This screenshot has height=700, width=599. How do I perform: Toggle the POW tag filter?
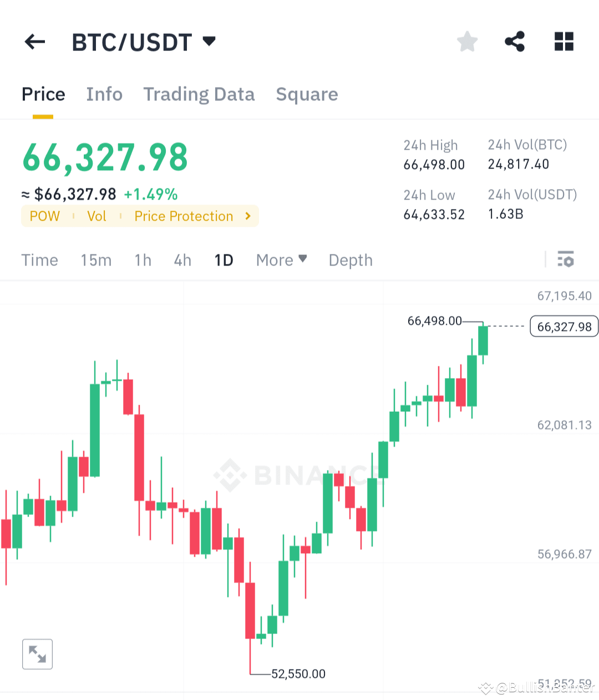click(44, 216)
